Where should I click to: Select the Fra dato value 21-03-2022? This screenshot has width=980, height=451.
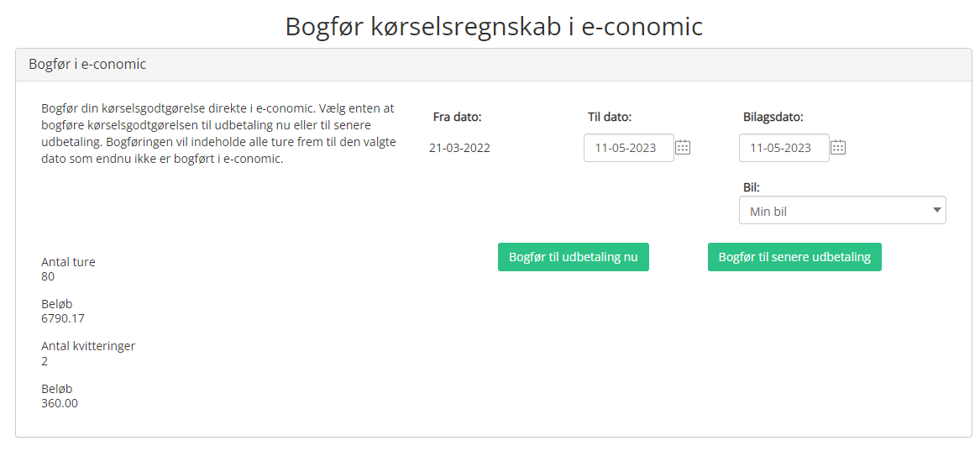pos(459,148)
